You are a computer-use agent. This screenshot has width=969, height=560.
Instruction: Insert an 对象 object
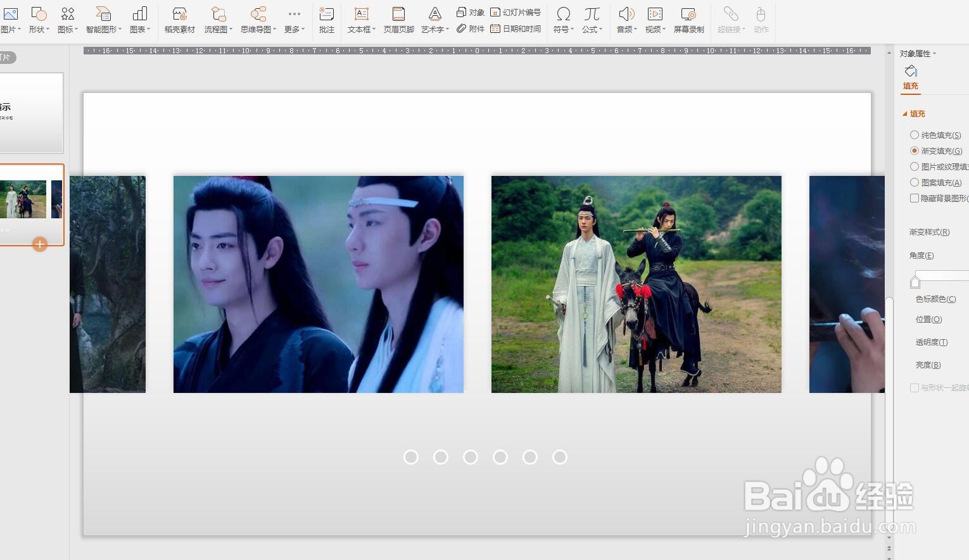[470, 12]
